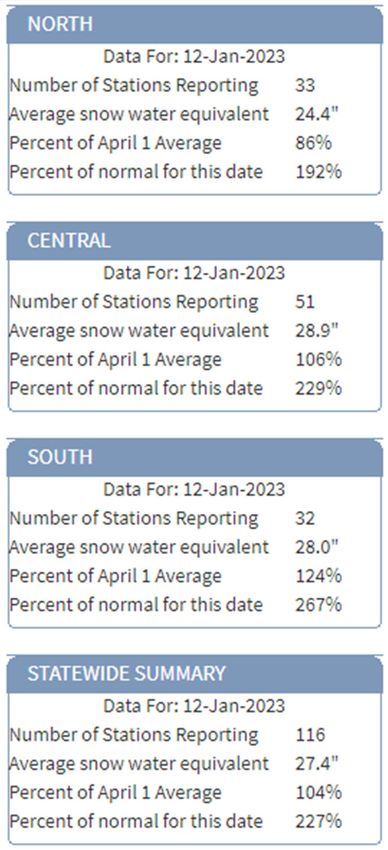Click South snow water equivalent 28.0"
Viewport: 388px width, 850px height.
pos(316,547)
